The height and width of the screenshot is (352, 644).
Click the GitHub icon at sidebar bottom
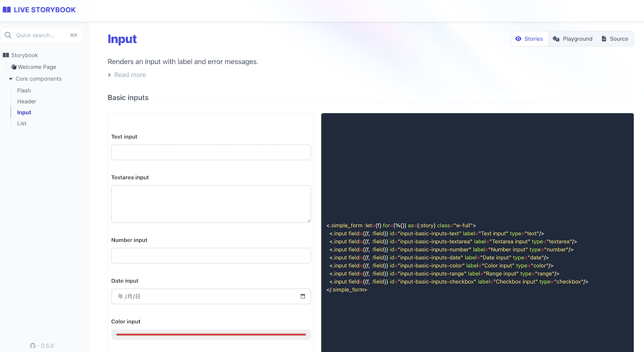coord(33,346)
